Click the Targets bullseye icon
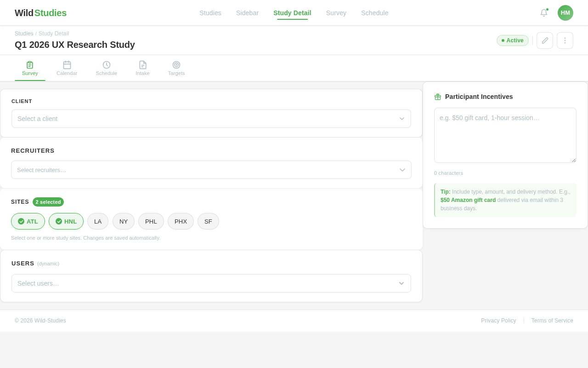 pyautogui.click(x=176, y=65)
